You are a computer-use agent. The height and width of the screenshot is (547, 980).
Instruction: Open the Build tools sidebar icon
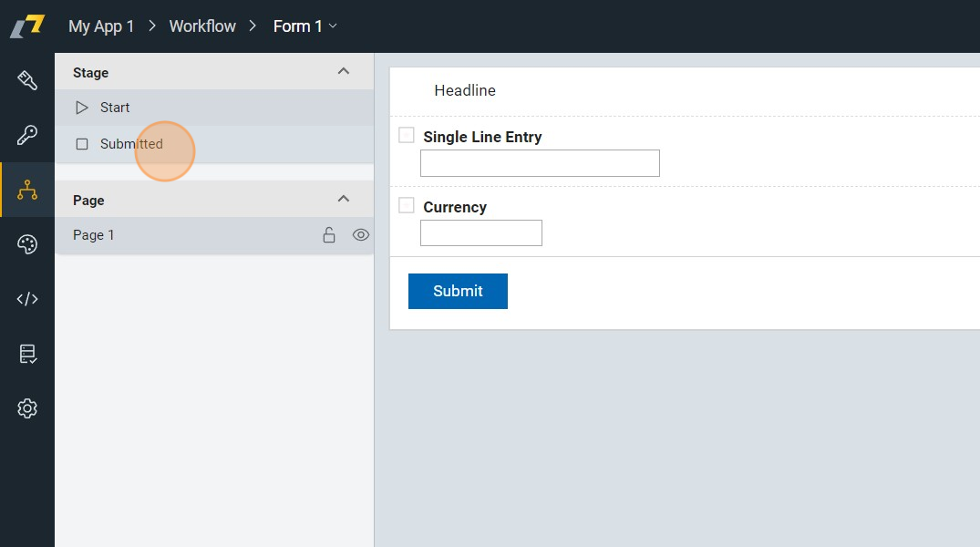pos(27,80)
